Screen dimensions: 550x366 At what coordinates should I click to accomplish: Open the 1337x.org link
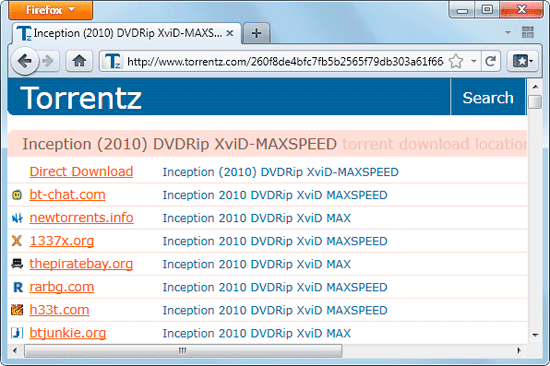point(62,241)
